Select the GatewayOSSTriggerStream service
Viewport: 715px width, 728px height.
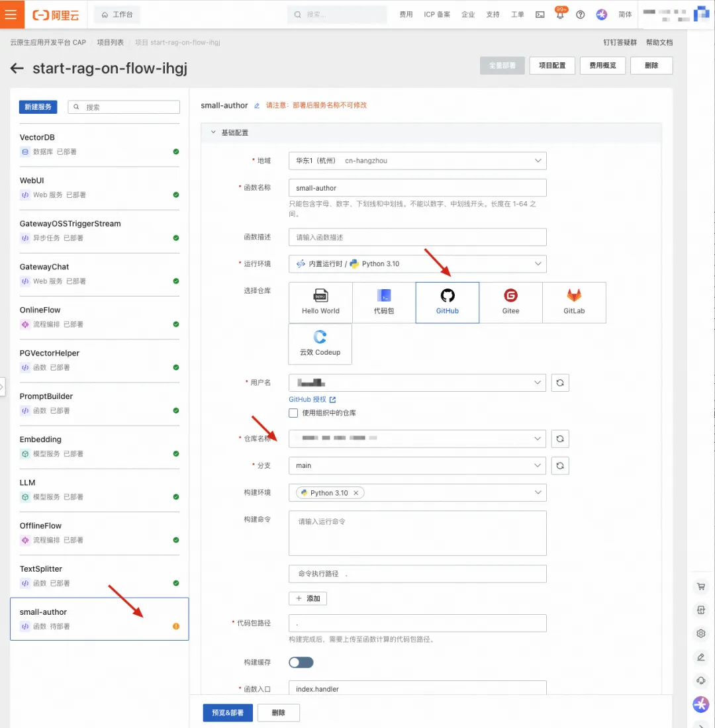pyautogui.click(x=99, y=231)
